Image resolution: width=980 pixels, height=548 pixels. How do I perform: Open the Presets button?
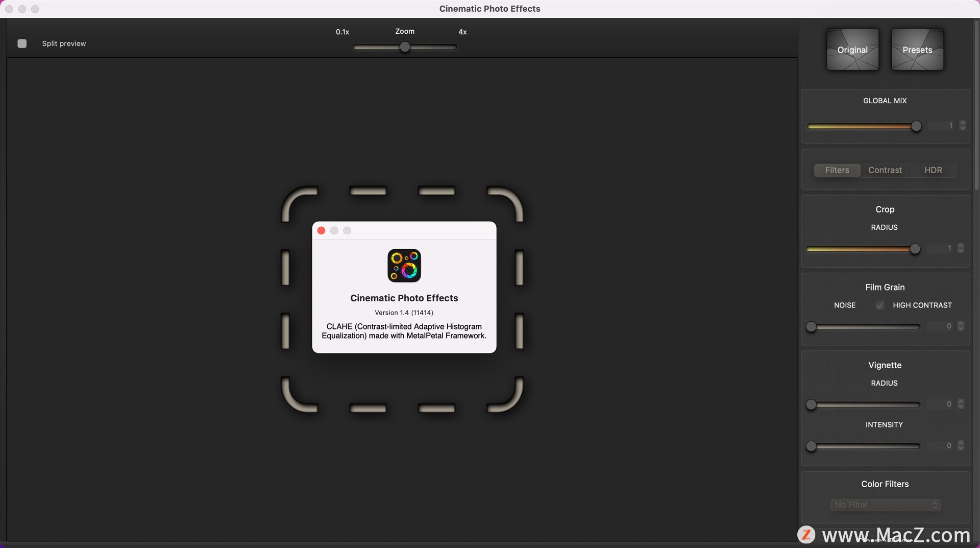click(917, 50)
